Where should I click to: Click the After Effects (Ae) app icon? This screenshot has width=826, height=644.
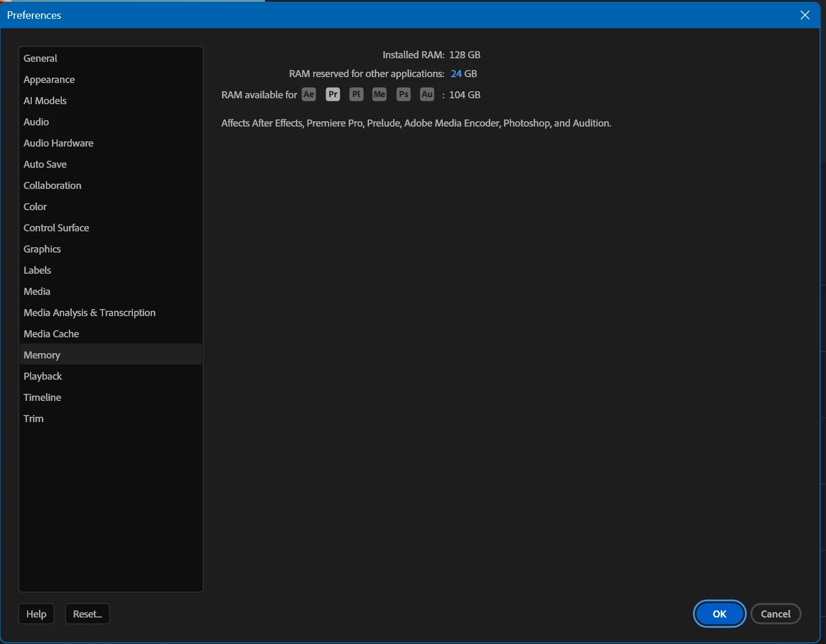click(x=309, y=94)
